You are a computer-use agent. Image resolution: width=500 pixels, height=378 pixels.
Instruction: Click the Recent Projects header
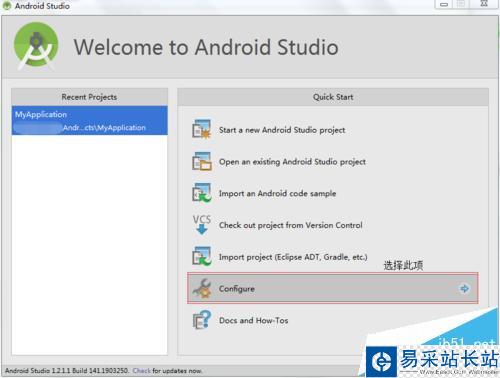89,97
